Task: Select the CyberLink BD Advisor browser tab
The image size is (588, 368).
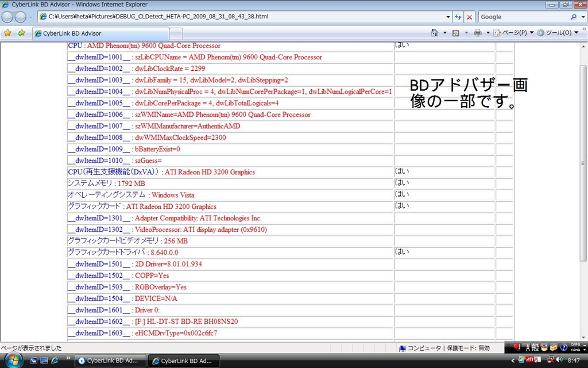Action: (x=100, y=33)
